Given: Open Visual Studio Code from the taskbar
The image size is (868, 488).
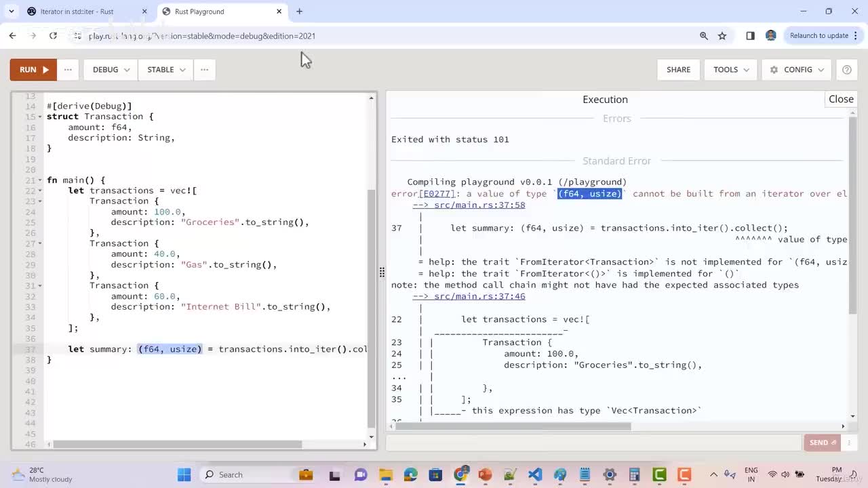Looking at the screenshot, I should [535, 474].
